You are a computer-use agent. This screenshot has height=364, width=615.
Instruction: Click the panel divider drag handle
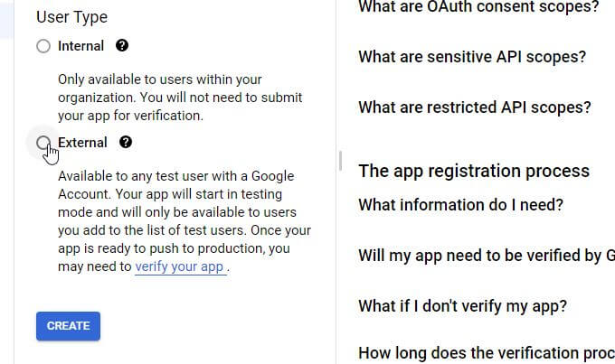[x=340, y=161]
